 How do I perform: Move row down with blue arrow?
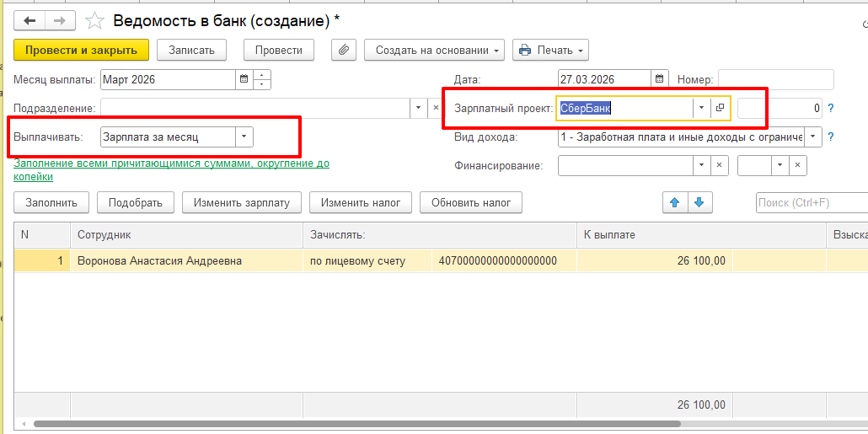pyautogui.click(x=699, y=202)
